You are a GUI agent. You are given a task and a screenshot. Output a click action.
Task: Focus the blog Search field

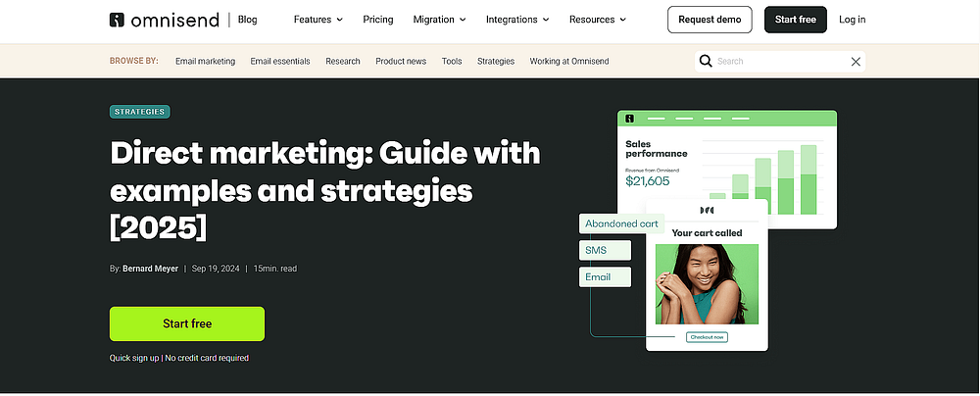pos(781,62)
